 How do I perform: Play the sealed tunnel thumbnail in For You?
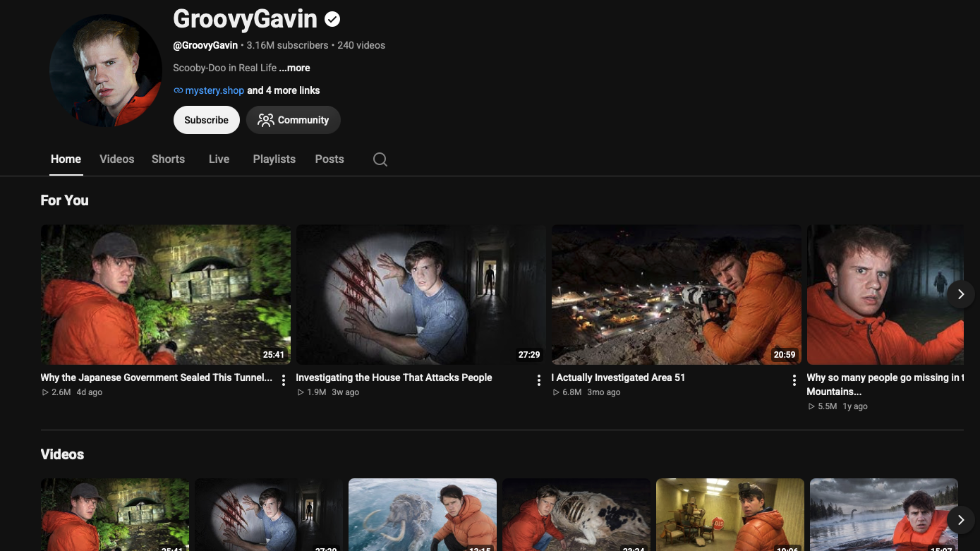click(166, 295)
